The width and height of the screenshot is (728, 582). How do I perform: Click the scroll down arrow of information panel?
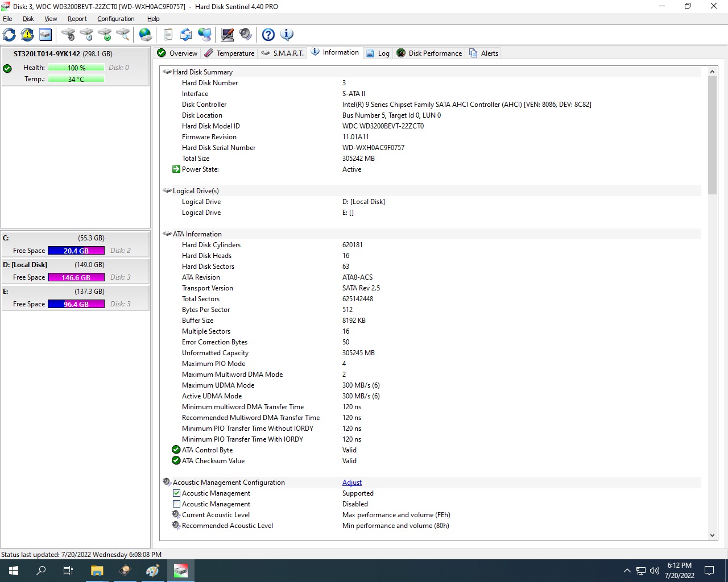pyautogui.click(x=712, y=535)
